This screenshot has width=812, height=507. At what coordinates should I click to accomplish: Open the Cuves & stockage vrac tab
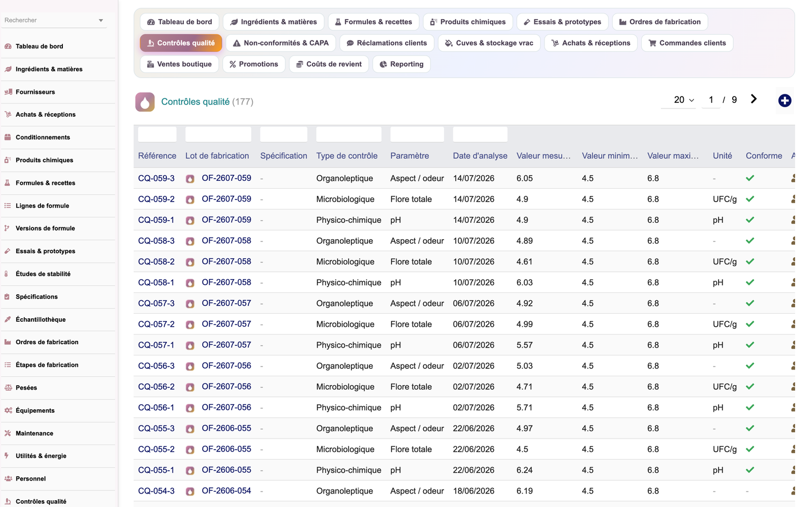coord(489,43)
